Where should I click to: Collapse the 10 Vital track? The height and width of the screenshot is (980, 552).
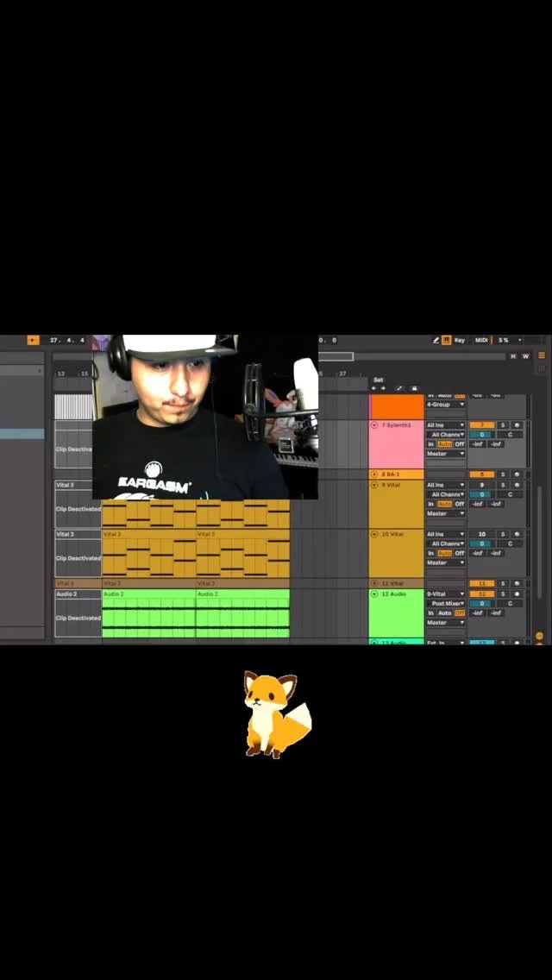(374, 534)
